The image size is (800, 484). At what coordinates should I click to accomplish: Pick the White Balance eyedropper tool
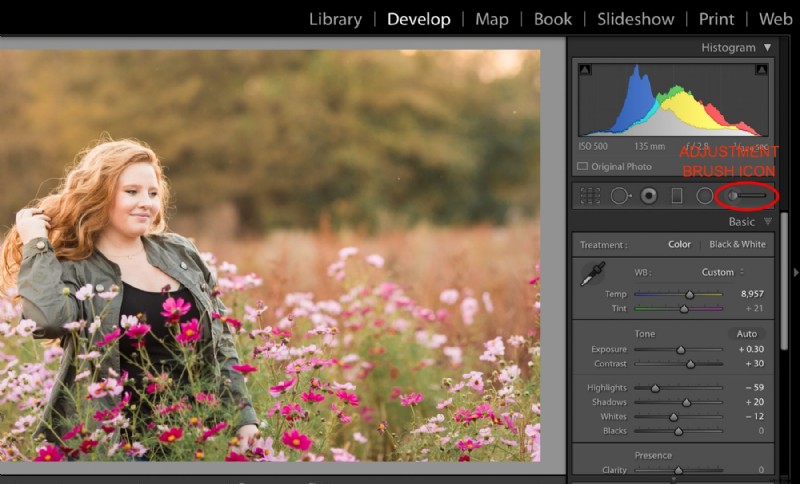pos(593,273)
